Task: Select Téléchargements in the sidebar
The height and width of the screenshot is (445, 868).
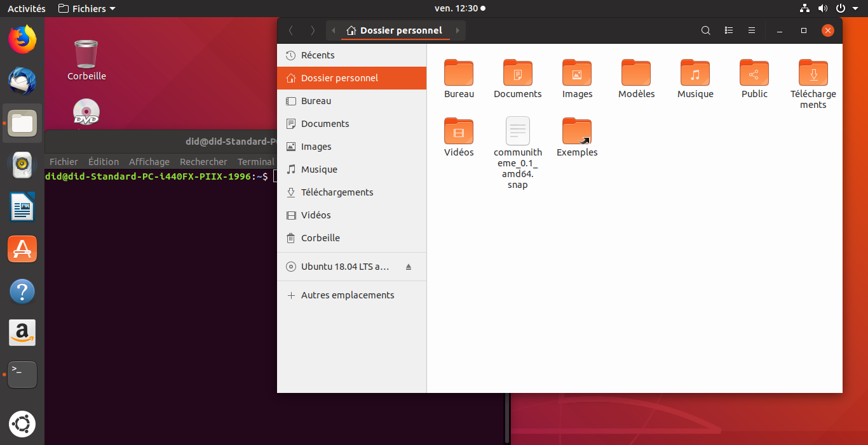Action: point(351,192)
